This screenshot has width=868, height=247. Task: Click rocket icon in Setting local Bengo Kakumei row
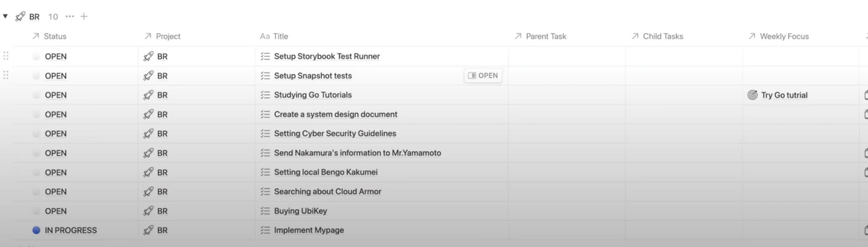(x=149, y=172)
